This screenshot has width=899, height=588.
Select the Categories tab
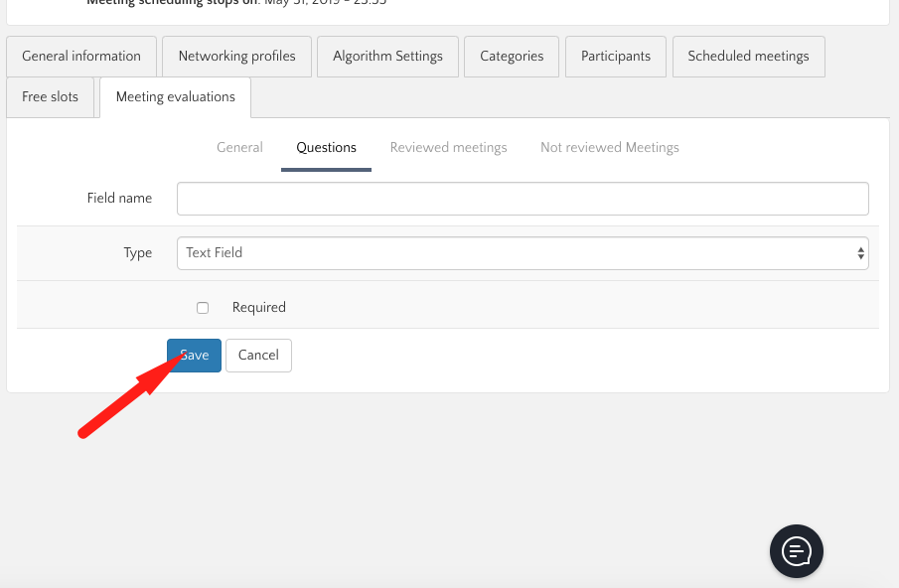(x=512, y=57)
